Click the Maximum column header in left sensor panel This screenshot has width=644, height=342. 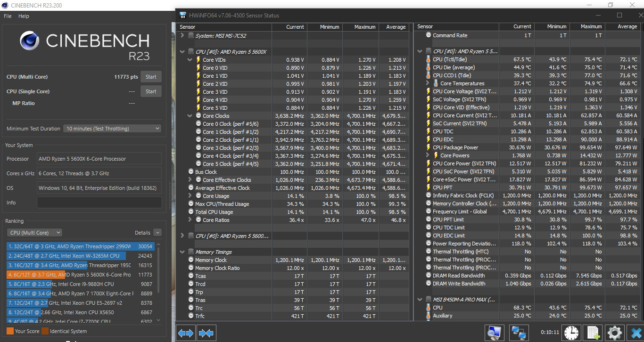(x=360, y=27)
